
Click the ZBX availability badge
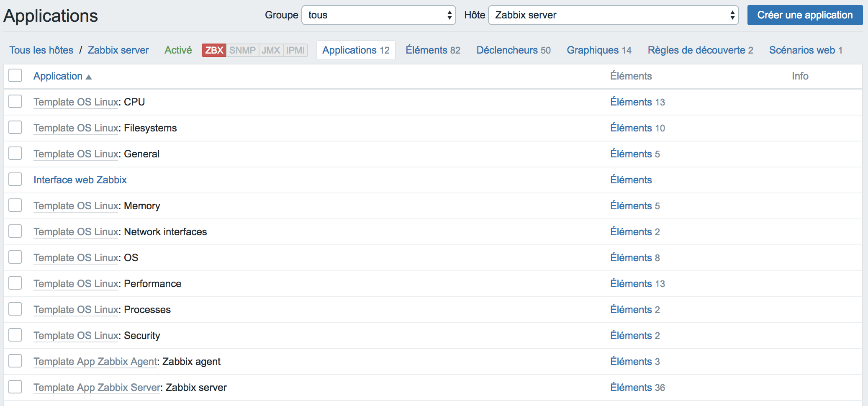click(214, 50)
